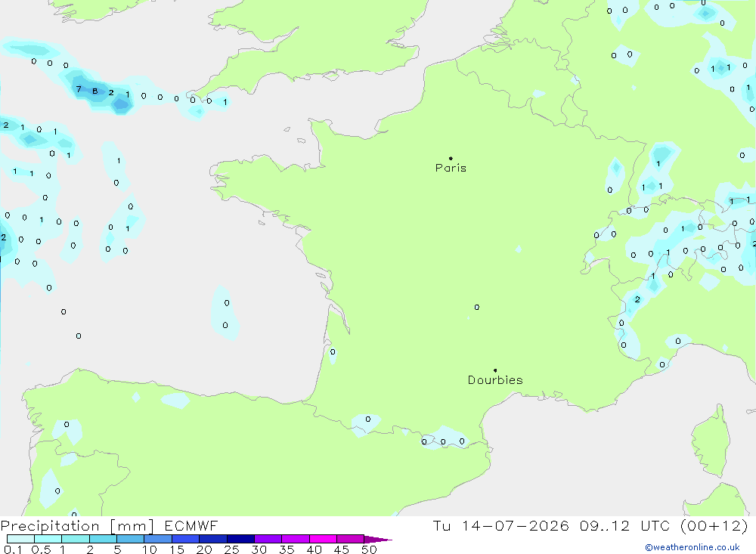Click the '30' legend scale label
This screenshot has height=554, width=756.
(x=259, y=549)
